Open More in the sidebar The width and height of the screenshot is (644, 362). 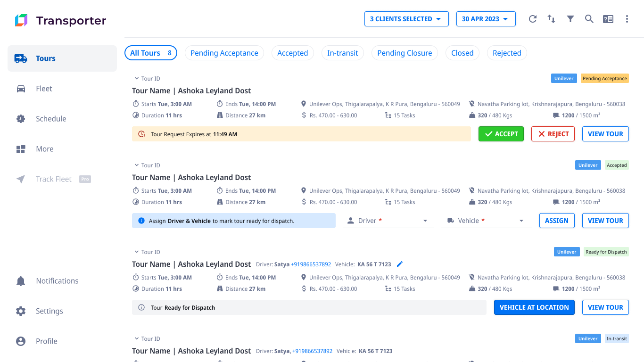click(62, 149)
